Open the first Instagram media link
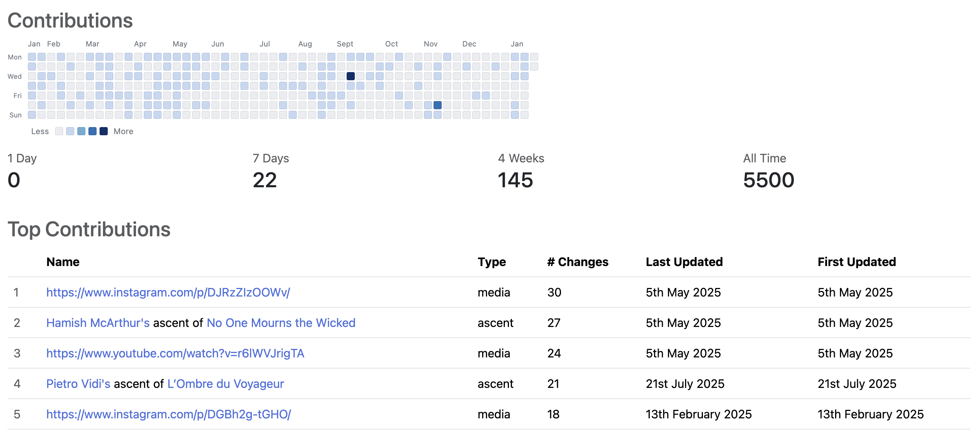This screenshot has width=980, height=431. coord(168,292)
